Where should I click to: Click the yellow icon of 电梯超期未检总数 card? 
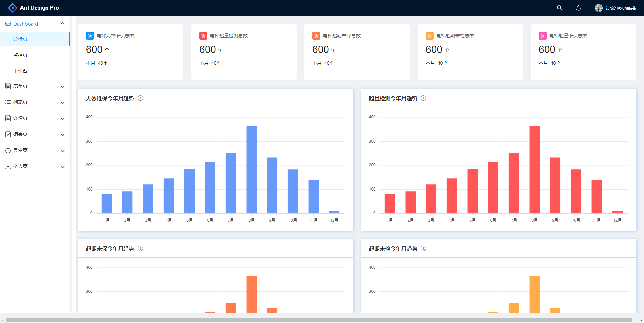click(x=430, y=36)
